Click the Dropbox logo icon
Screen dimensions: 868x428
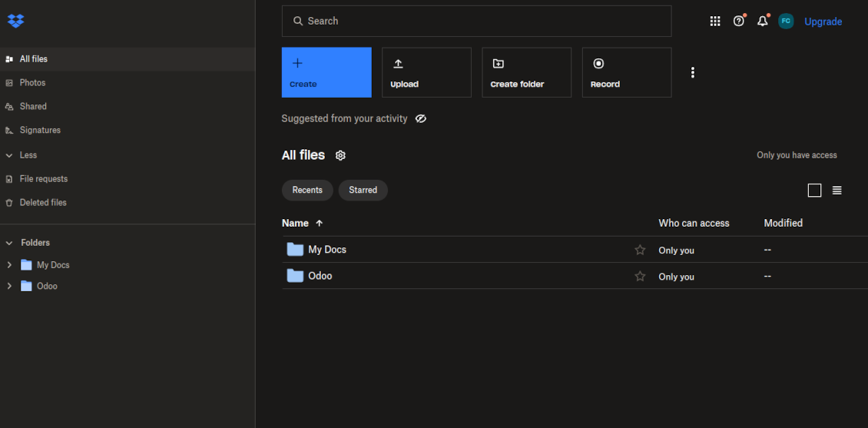tap(15, 21)
